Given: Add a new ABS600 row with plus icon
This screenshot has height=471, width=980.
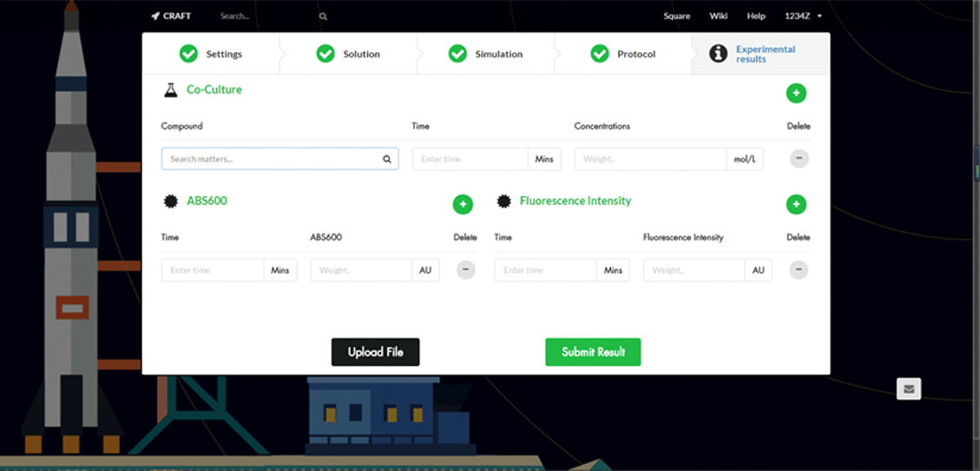Looking at the screenshot, I should pyautogui.click(x=463, y=205).
